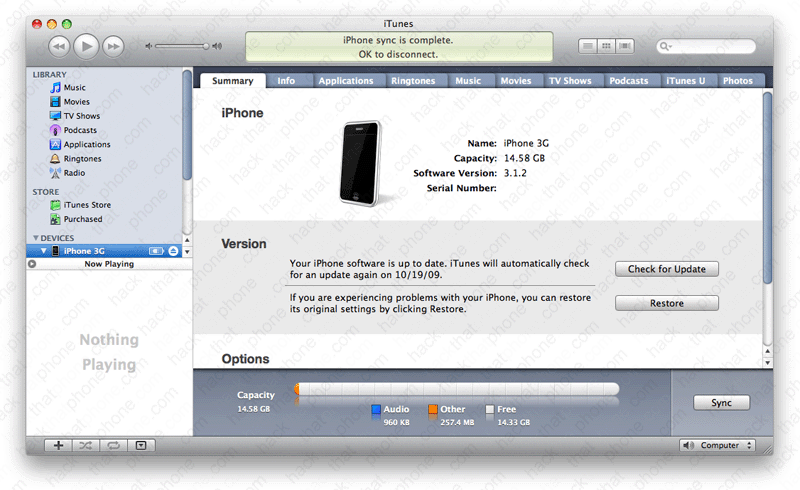The image size is (800, 490).
Task: Click the high-volume speaker icon
Action: click(217, 46)
